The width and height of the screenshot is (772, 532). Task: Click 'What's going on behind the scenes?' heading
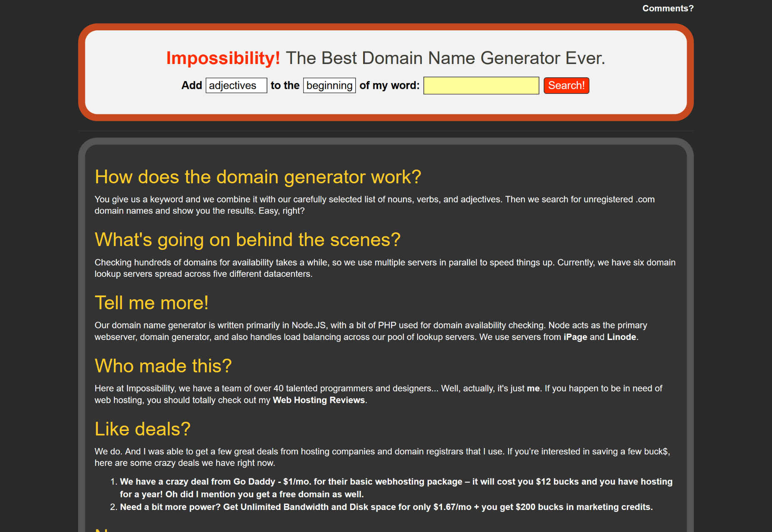pyautogui.click(x=247, y=240)
